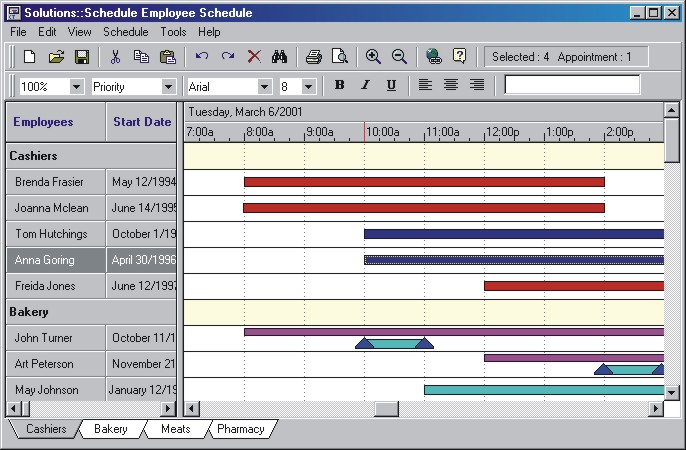Click the Cut scissors icon

point(115,57)
